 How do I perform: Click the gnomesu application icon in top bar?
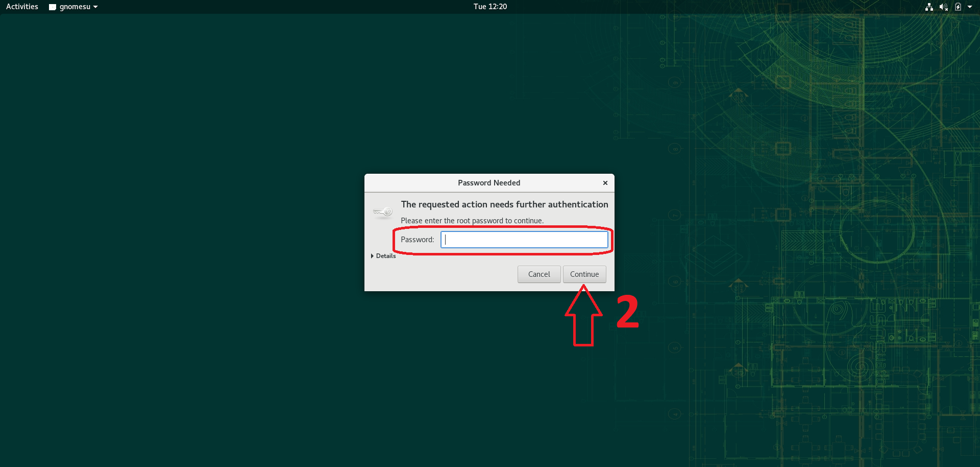52,7
